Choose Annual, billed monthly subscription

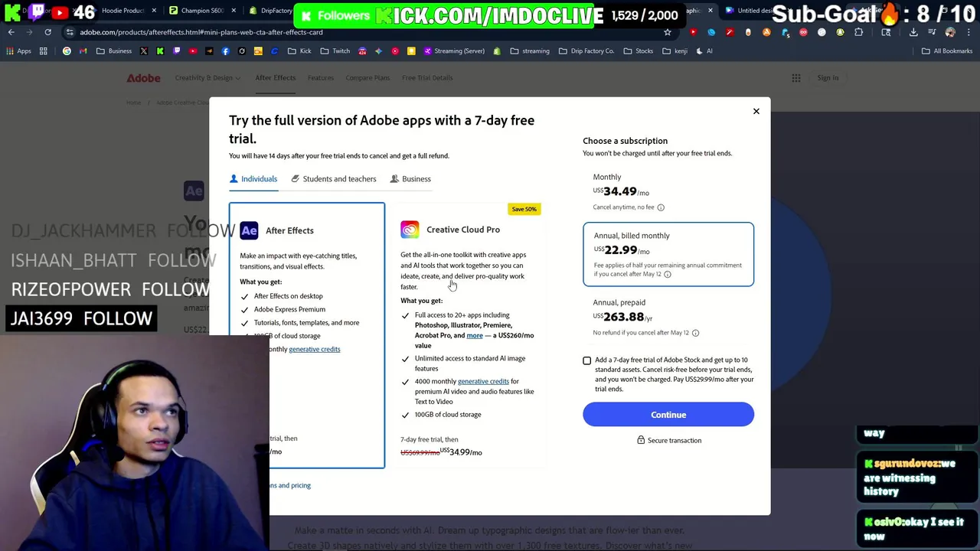(668, 254)
